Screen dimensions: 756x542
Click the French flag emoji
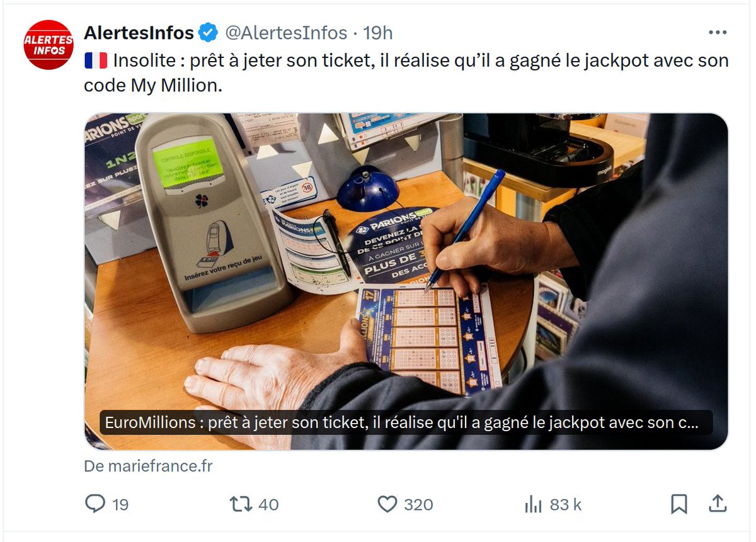[x=96, y=60]
